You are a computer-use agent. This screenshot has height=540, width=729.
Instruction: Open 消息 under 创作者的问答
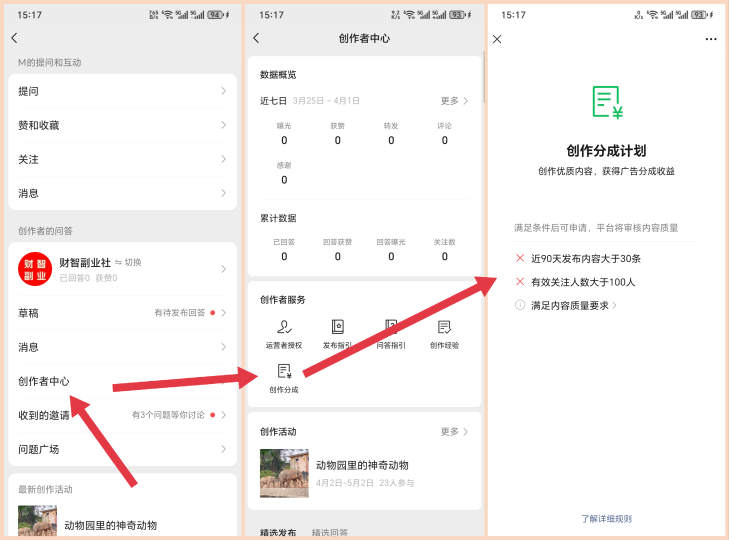click(x=122, y=347)
